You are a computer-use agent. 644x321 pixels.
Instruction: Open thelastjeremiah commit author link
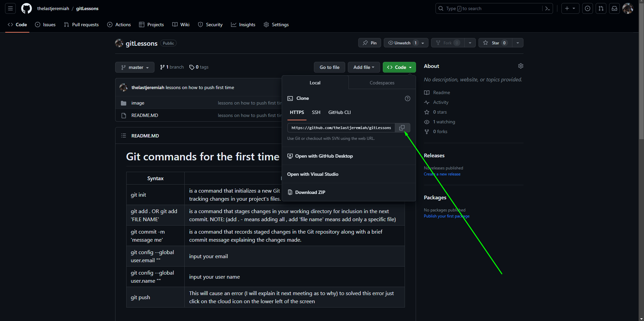[148, 87]
